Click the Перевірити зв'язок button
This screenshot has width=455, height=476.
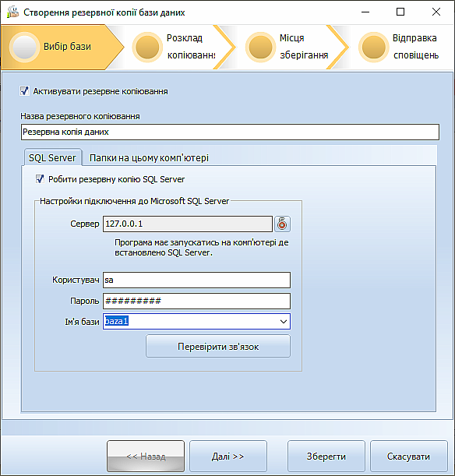point(218,347)
